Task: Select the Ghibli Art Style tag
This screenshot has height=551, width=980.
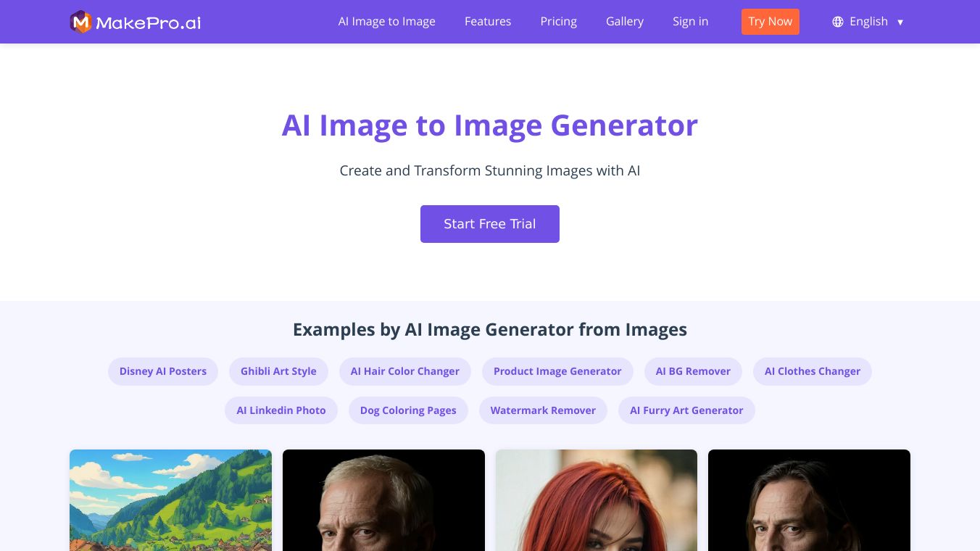Action: [278, 371]
